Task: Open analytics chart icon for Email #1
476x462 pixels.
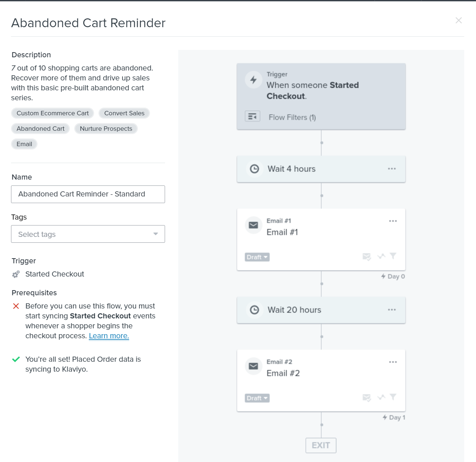Action: click(381, 256)
